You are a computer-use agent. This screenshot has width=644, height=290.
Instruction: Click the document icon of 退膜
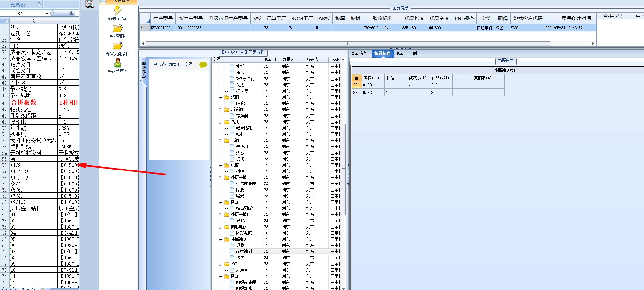coord(232,246)
